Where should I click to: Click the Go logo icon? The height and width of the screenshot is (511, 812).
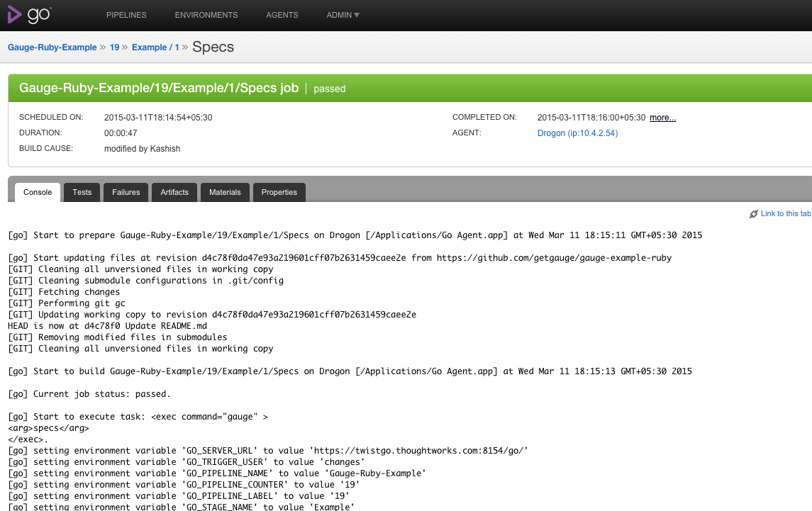pyautogui.click(x=29, y=14)
